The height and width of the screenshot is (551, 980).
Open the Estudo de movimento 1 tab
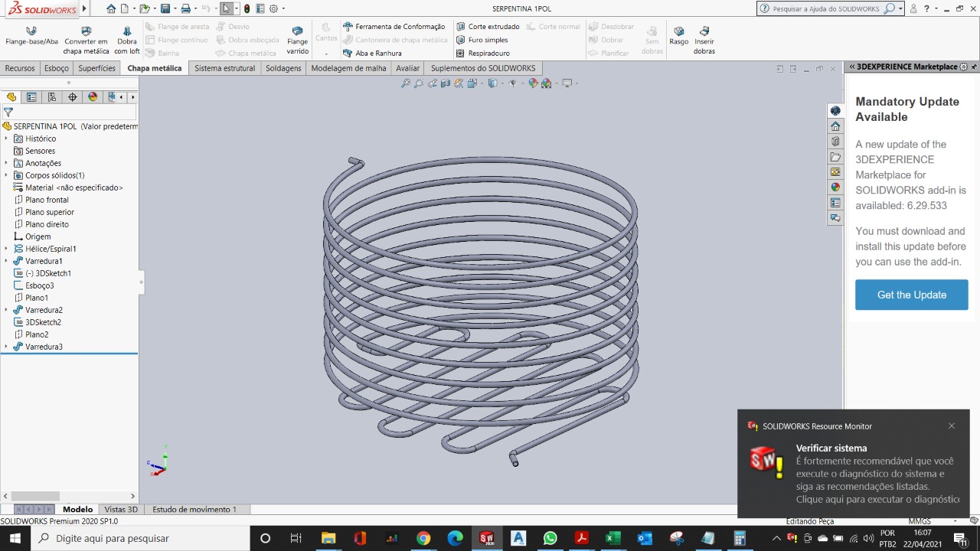(x=194, y=510)
